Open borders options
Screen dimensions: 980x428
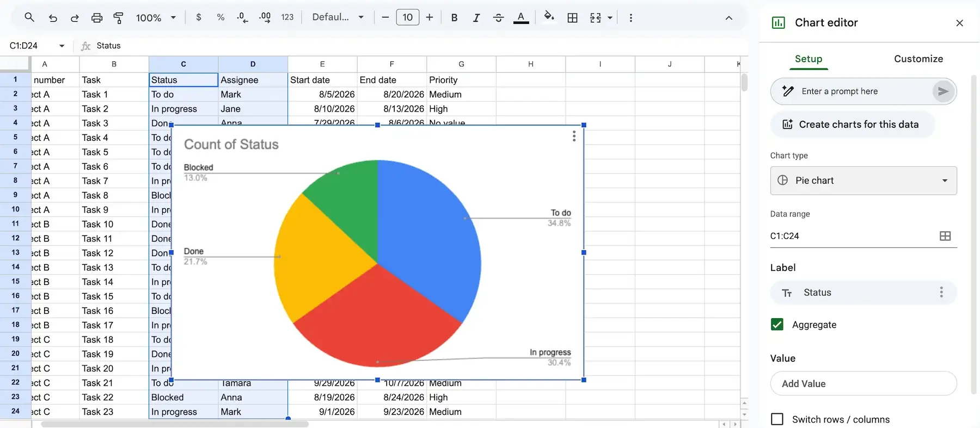573,17
